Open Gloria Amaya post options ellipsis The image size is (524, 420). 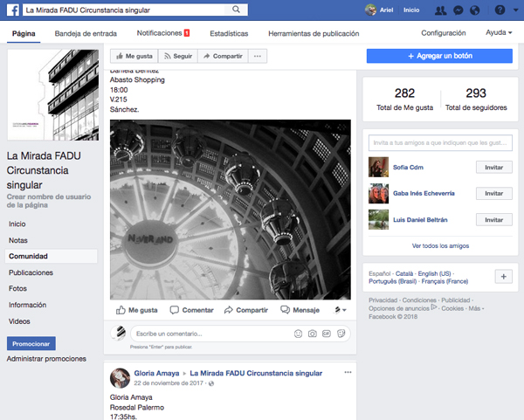348,372
